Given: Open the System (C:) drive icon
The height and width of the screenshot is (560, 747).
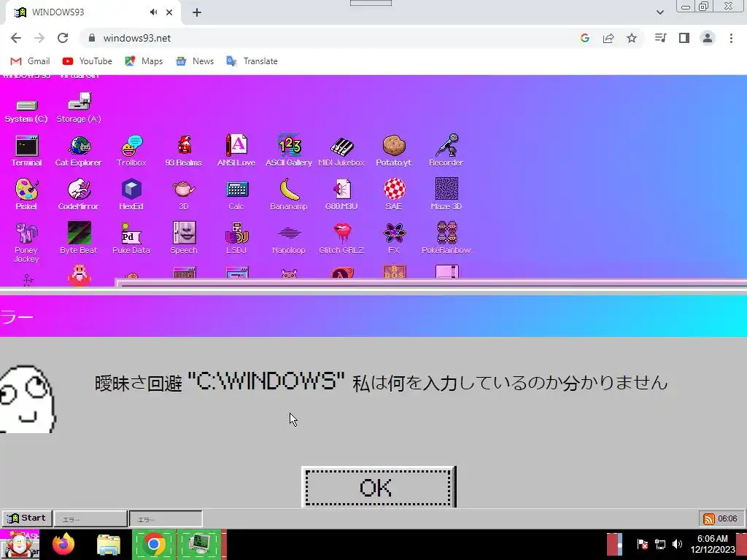Looking at the screenshot, I should coord(26,111).
